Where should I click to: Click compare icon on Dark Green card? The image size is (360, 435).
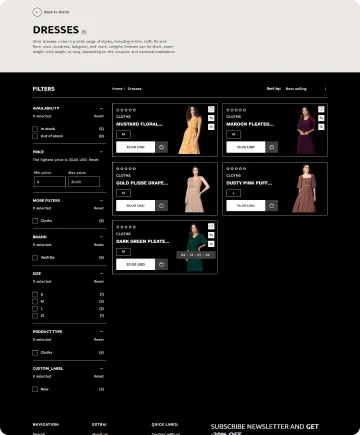click(x=211, y=235)
